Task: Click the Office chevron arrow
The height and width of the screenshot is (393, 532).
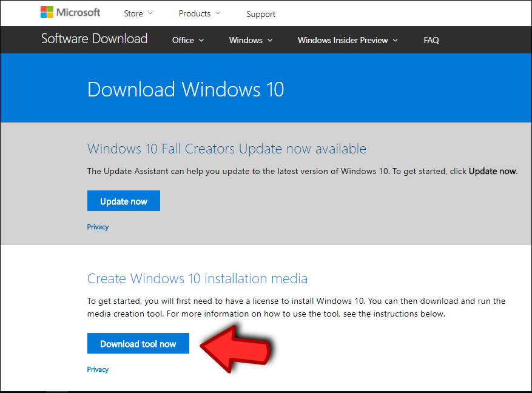Action: point(201,40)
